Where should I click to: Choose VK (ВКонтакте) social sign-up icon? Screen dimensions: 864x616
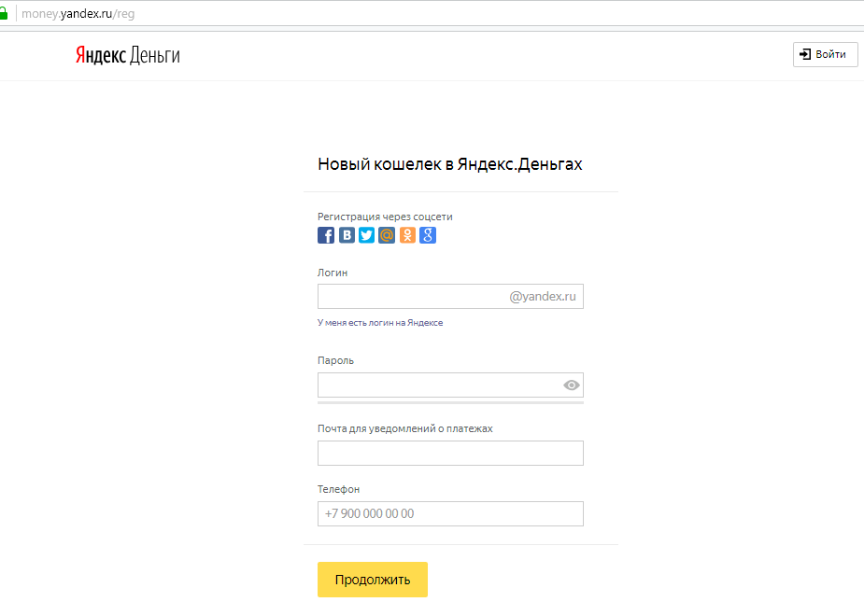347,235
